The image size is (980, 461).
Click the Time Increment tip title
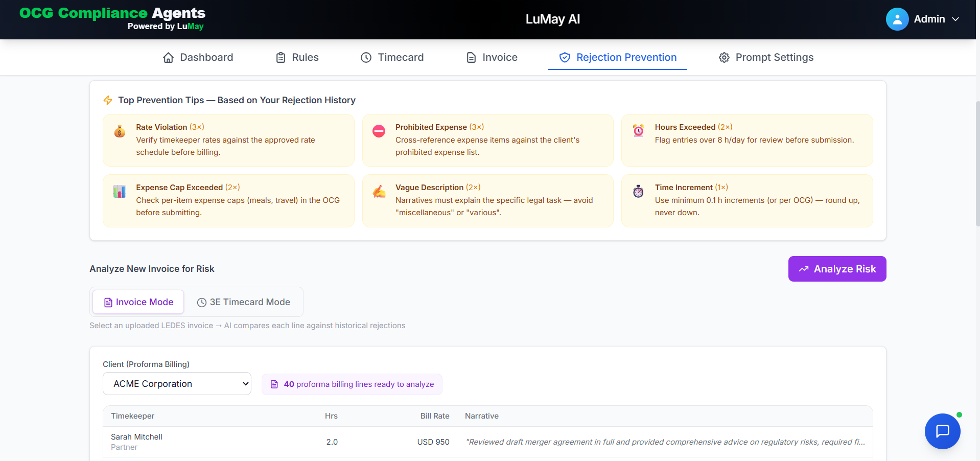pos(684,188)
